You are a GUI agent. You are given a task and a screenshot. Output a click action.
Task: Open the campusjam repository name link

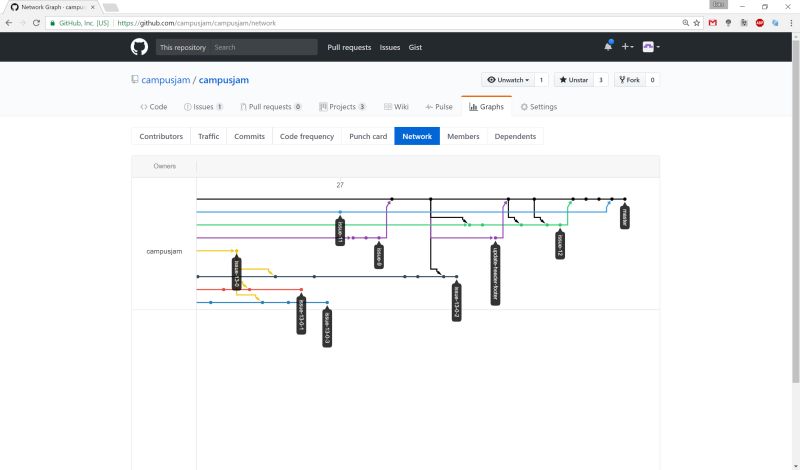[x=224, y=80]
